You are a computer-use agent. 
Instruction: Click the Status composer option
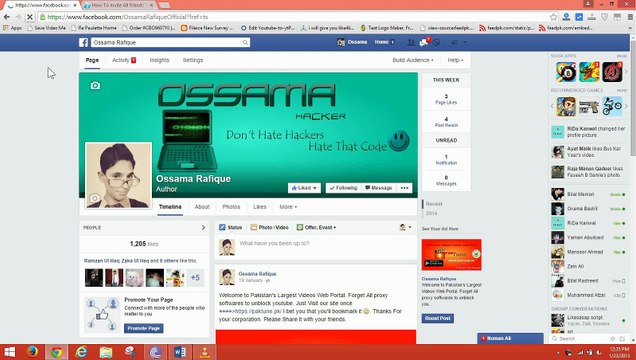pyautogui.click(x=230, y=227)
